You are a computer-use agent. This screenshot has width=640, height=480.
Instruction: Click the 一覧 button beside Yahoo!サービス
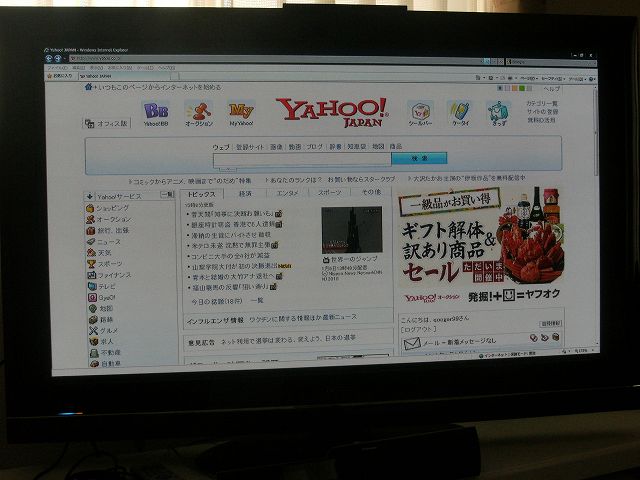click(x=167, y=195)
